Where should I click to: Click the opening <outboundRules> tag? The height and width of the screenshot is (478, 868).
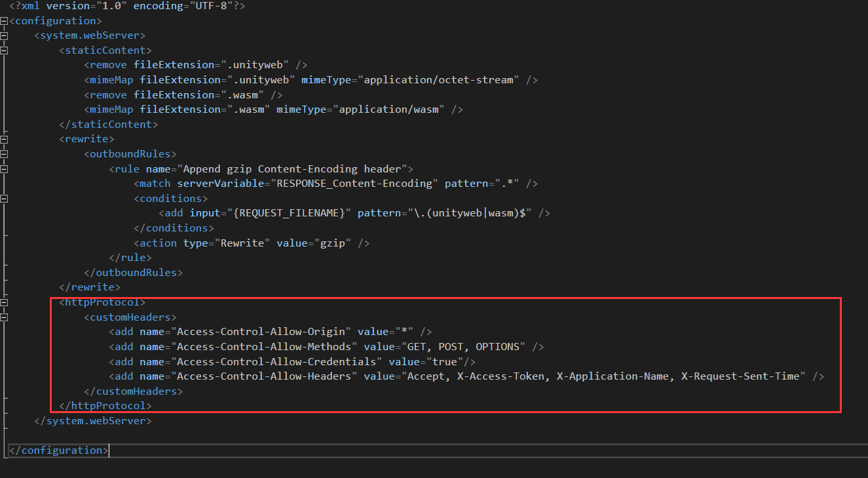130,154
